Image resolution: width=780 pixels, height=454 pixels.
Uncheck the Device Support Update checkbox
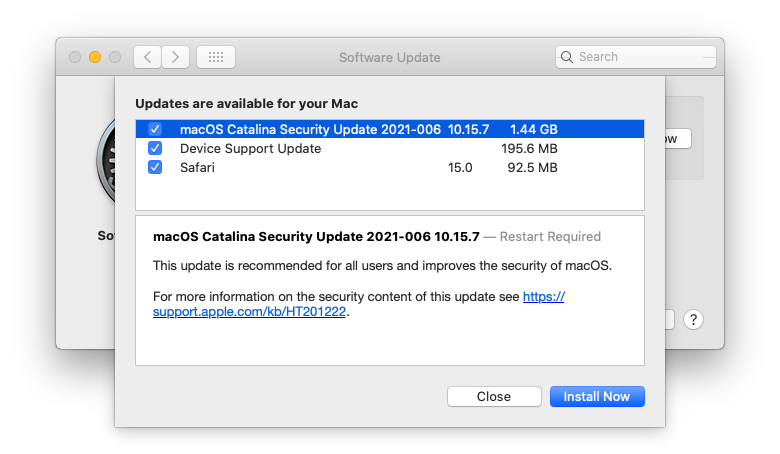tap(155, 148)
